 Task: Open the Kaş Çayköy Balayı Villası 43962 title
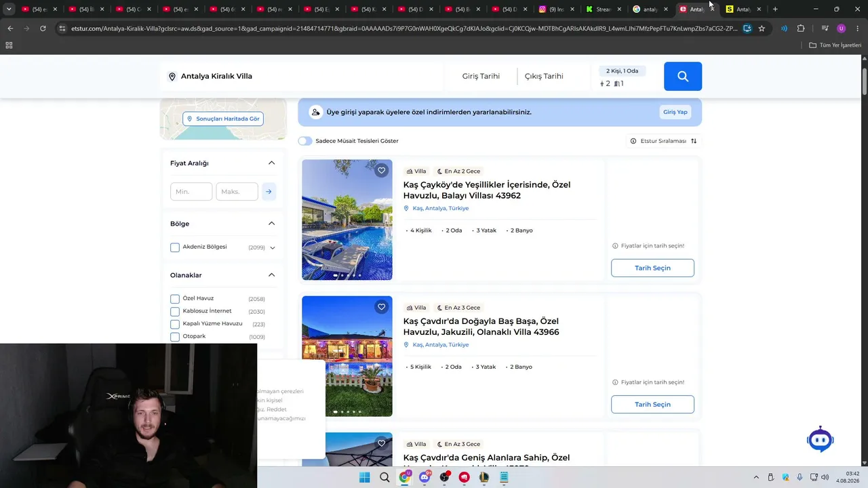487,190
